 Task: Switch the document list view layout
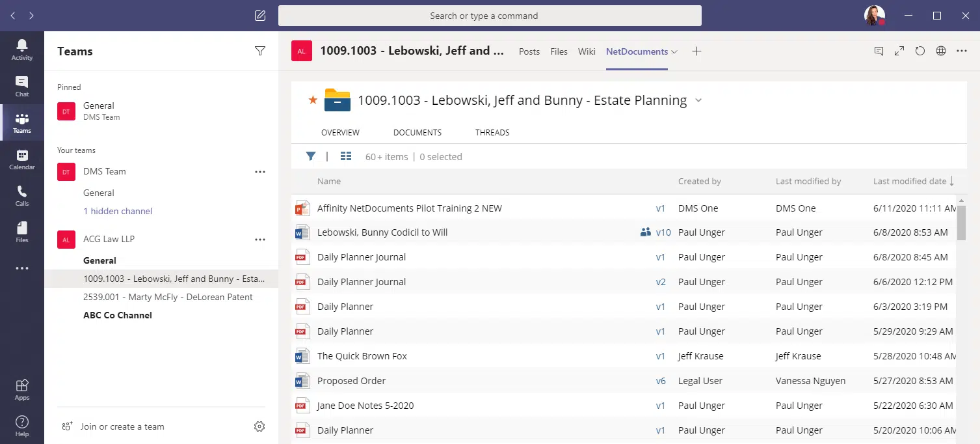tap(346, 156)
